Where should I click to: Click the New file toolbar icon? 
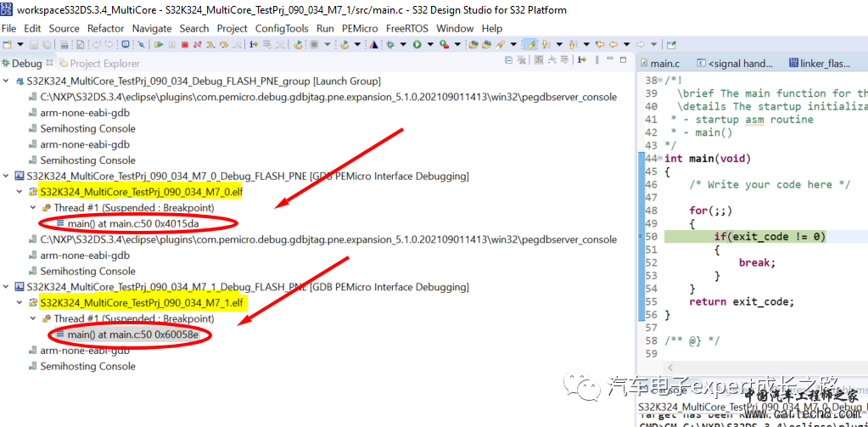point(7,44)
